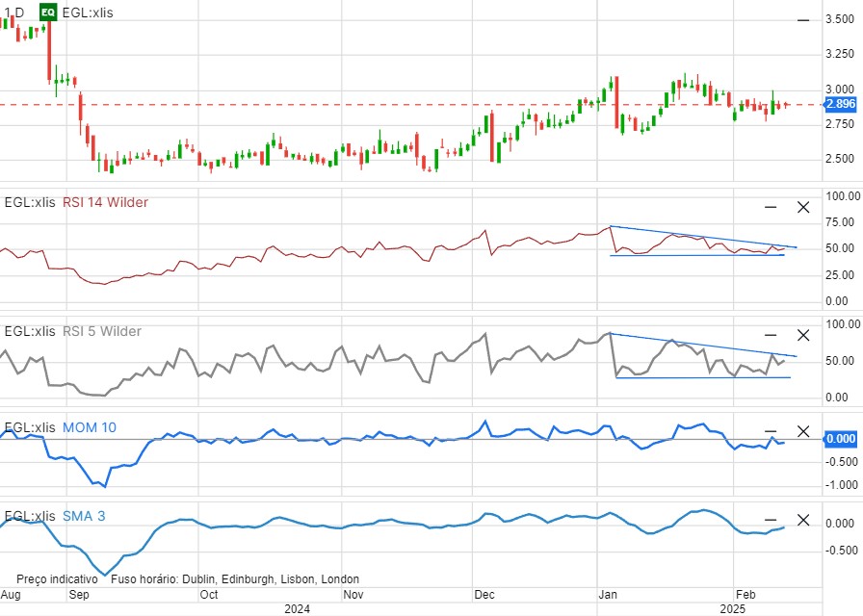Collapse the main price chart panel
Viewport: 863px width, 616px height.
point(803,20)
